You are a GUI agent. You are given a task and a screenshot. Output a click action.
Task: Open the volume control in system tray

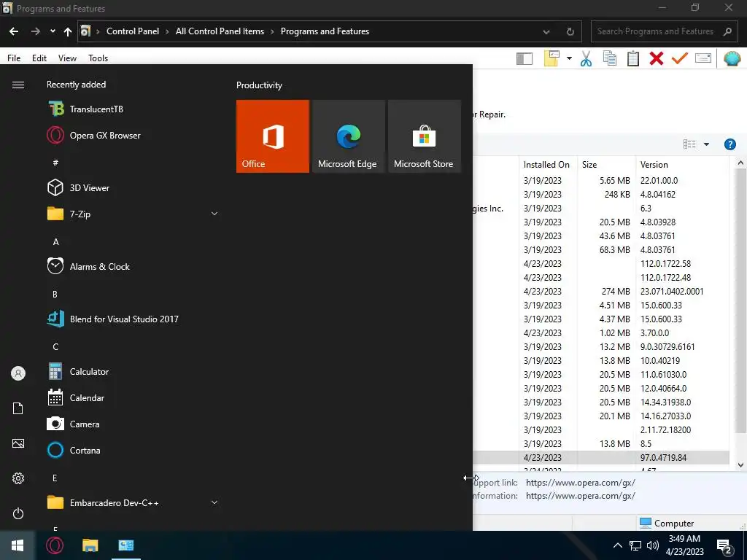(653, 545)
